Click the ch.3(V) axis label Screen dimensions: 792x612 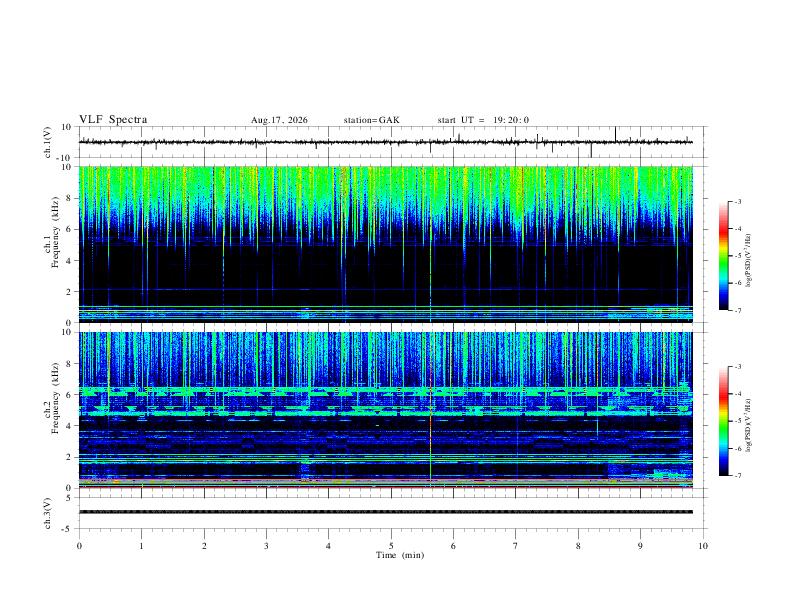pos(47,513)
